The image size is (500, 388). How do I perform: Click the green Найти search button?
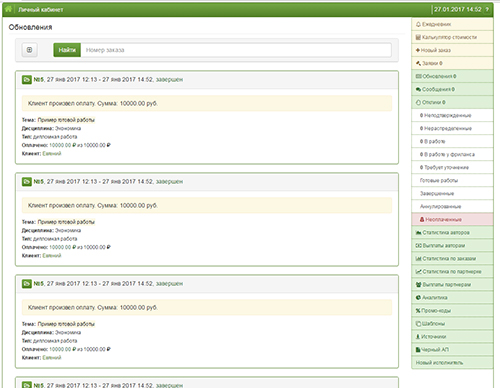pos(67,50)
